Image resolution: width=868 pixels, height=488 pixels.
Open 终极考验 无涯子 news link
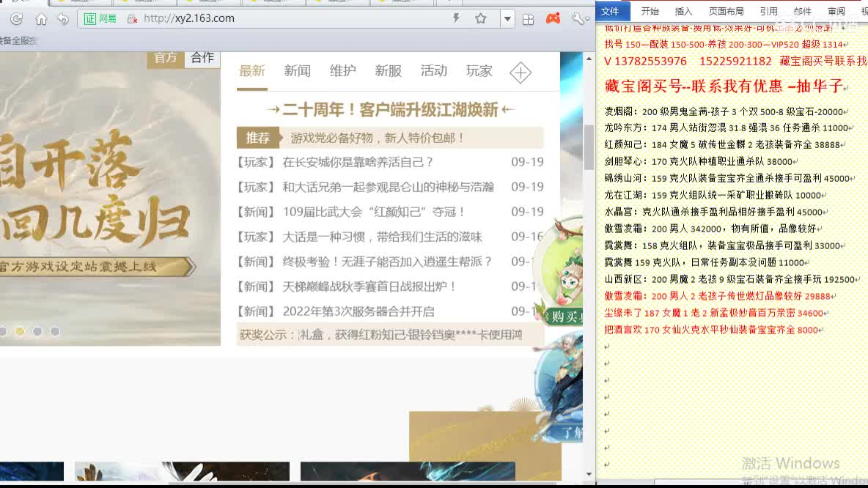[x=388, y=262]
